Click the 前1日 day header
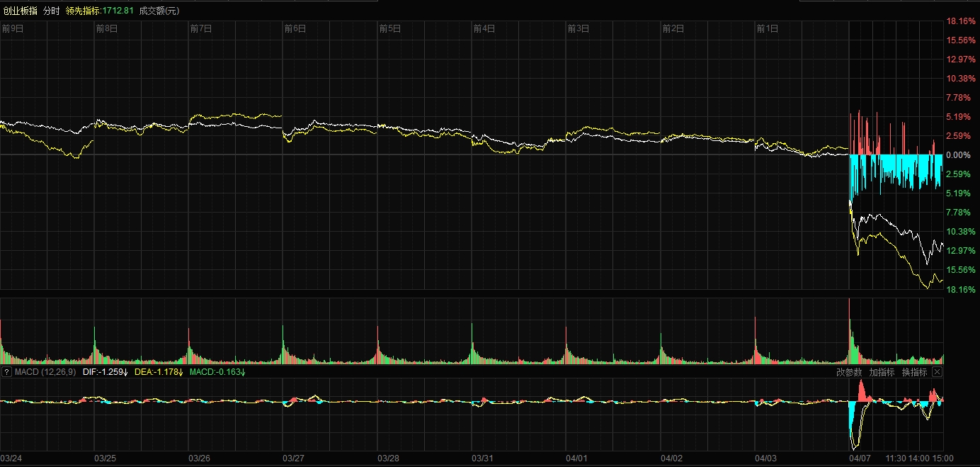980x467 pixels. (x=768, y=29)
